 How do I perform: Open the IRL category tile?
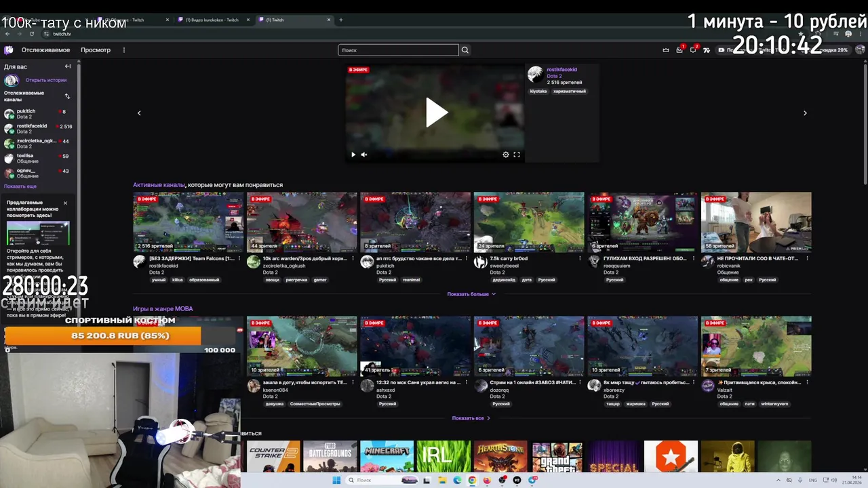(x=443, y=456)
